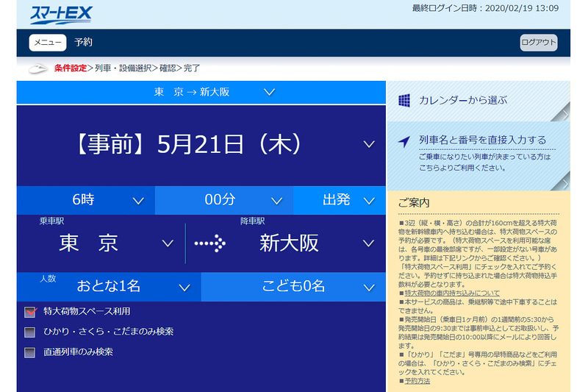588x392 pixels.
Task: Click the shinkansen train icon in breadcrumb
Action: tap(39, 68)
